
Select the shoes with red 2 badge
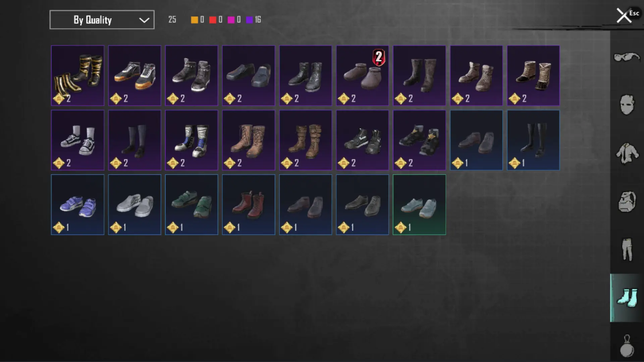[362, 76]
